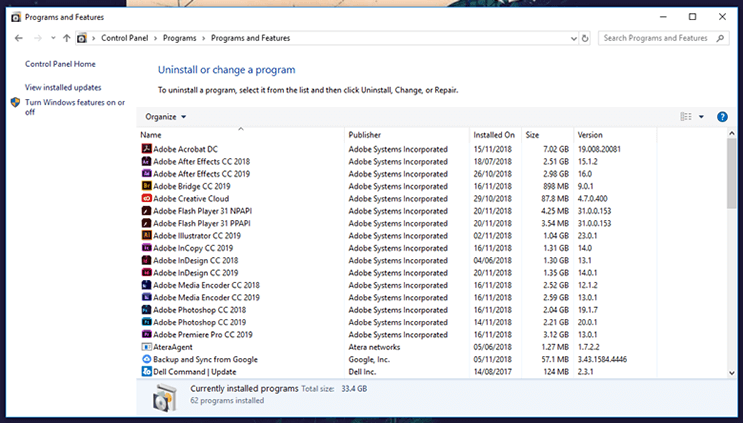Click the change your view icon
Image resolution: width=743 pixels, height=423 pixels.
(x=686, y=117)
